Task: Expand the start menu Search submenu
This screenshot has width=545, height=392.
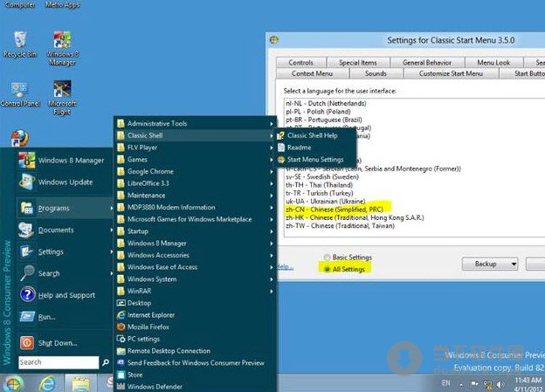Action: point(66,273)
